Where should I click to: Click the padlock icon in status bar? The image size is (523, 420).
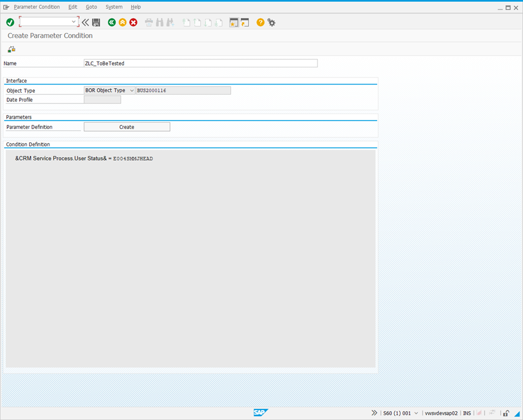click(x=506, y=413)
